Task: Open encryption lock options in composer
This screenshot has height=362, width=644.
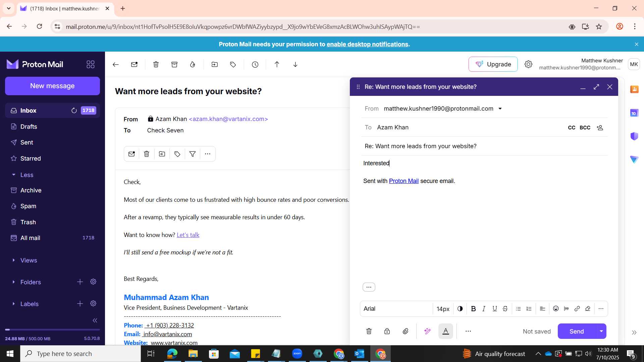Action: point(387,331)
